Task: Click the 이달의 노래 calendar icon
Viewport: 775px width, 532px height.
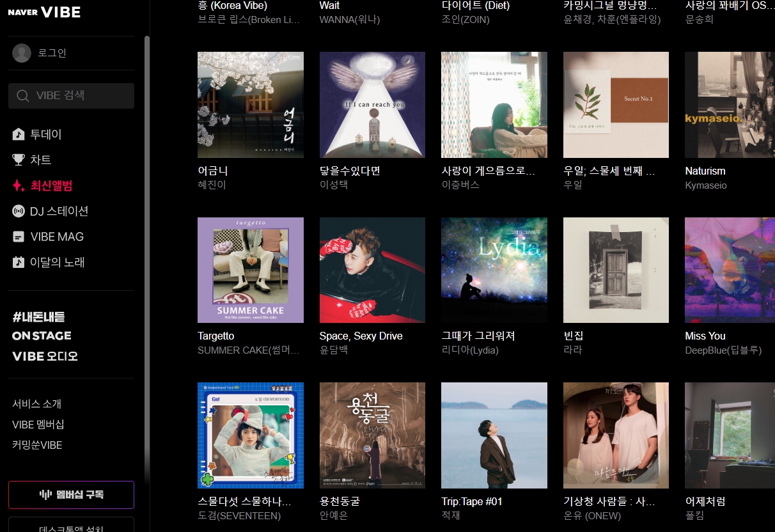Action: pyautogui.click(x=19, y=262)
